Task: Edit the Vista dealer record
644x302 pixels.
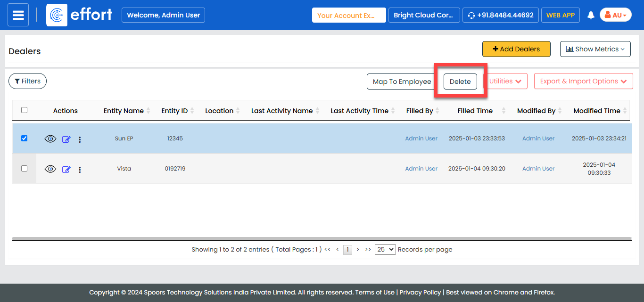Action: [66, 170]
